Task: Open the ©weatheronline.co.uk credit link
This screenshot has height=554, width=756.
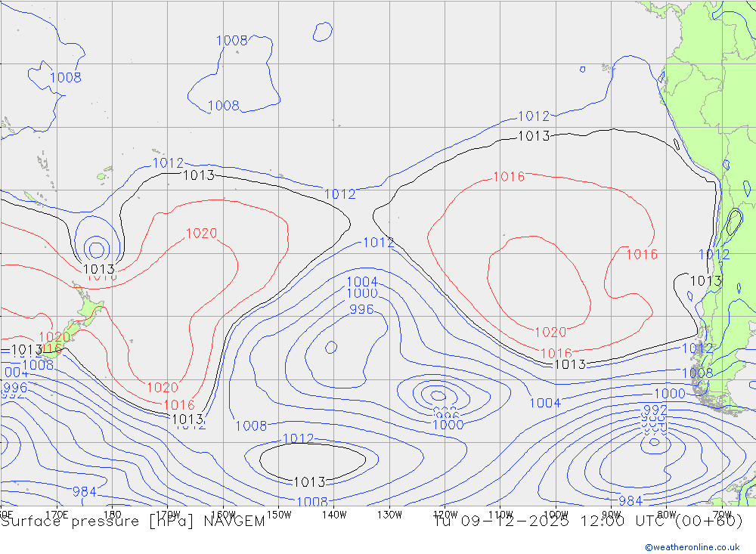Action: click(x=692, y=547)
